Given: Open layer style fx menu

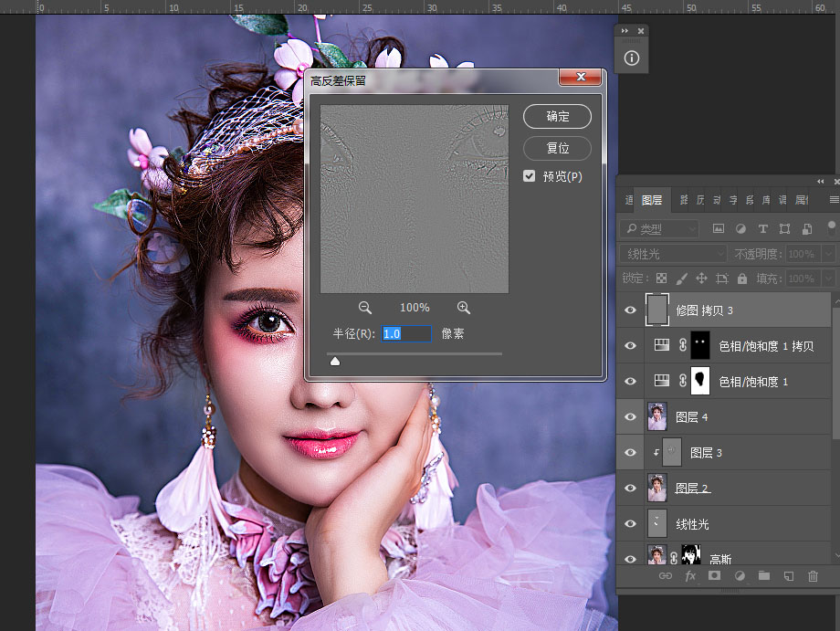Looking at the screenshot, I should [x=690, y=576].
